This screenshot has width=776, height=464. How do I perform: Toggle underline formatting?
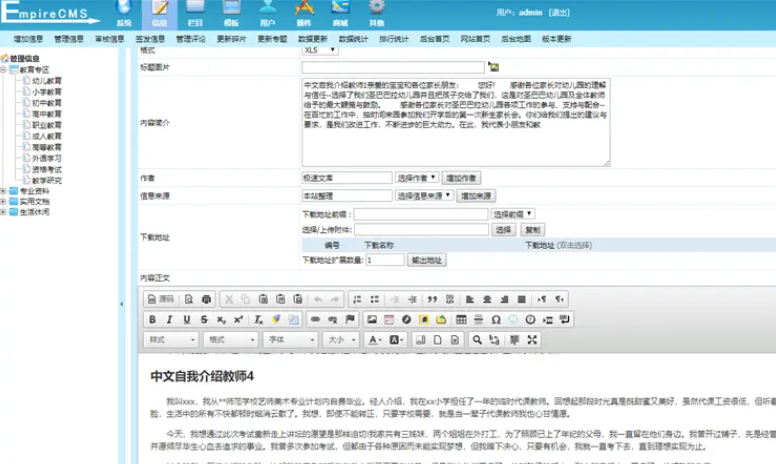tap(187, 320)
